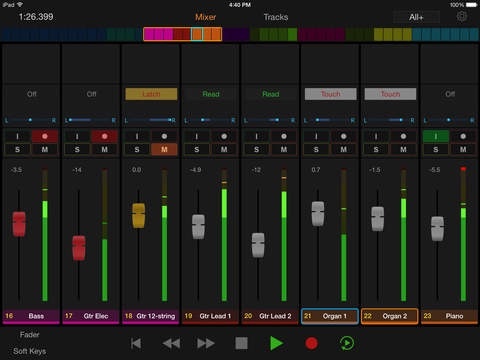Solo the Gtr Elec track
The image size is (480, 360).
click(x=77, y=149)
